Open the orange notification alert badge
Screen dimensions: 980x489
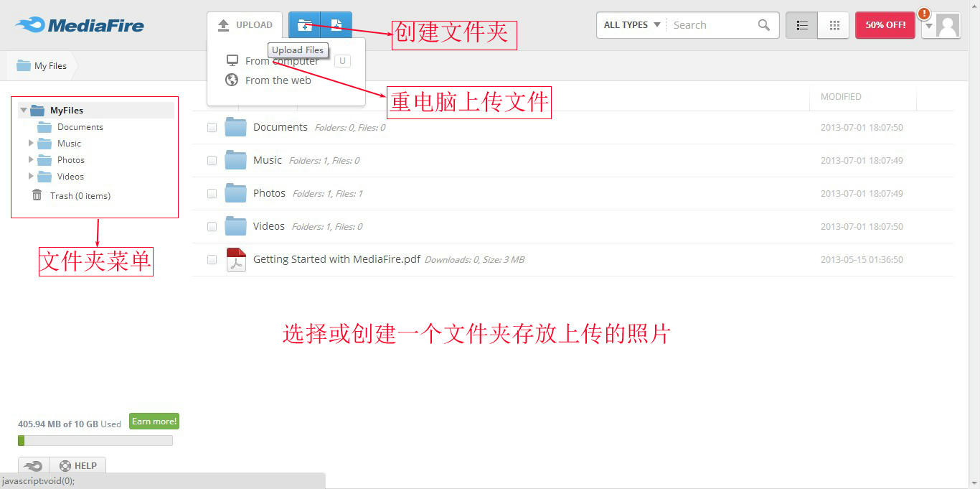(x=924, y=14)
